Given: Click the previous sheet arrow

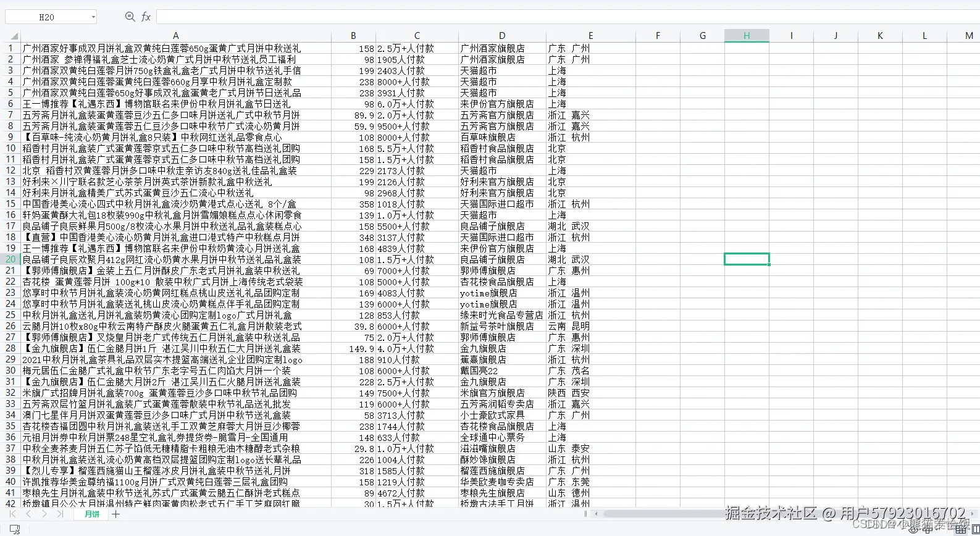Looking at the screenshot, I should [28, 514].
